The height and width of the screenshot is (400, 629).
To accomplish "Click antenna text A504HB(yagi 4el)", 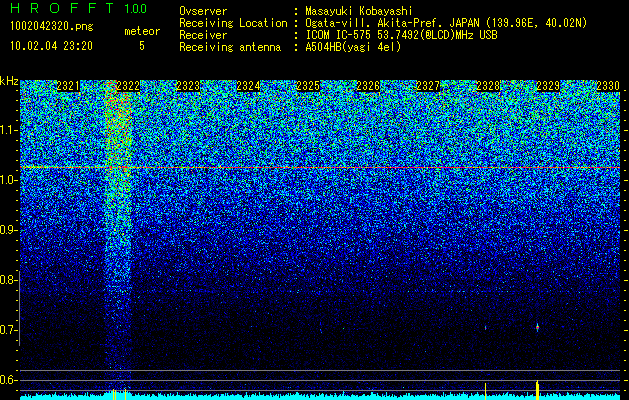I will pos(353,47).
